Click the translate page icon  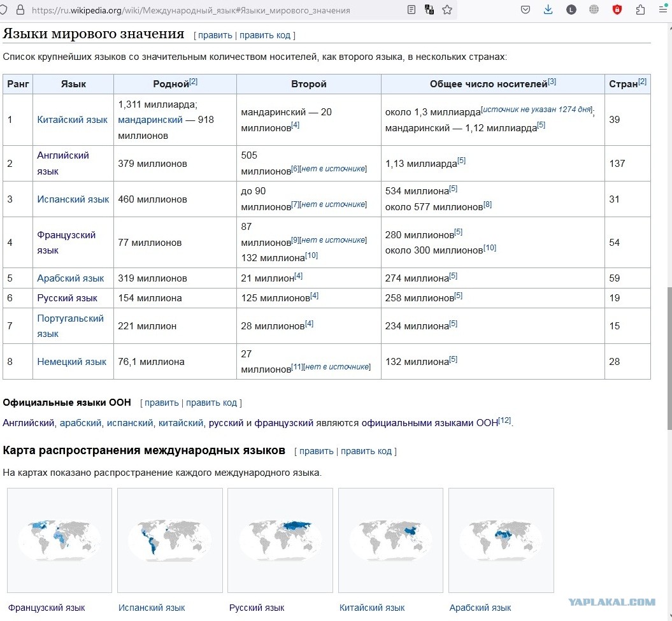(x=429, y=10)
